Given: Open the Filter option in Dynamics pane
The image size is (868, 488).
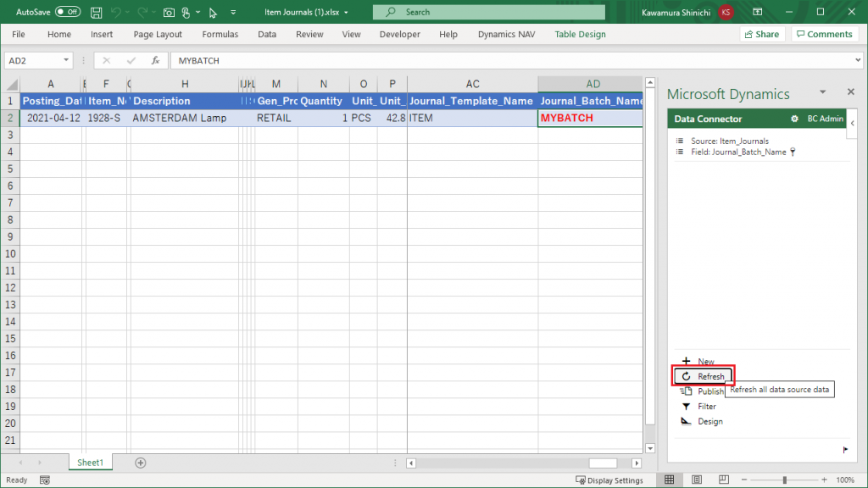Looking at the screenshot, I should tap(706, 407).
